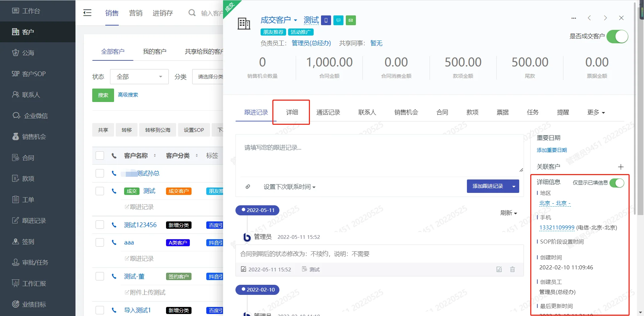The height and width of the screenshot is (316, 644).
Task: Tick checkbox for the 测试123456 row
Action: [100, 225]
